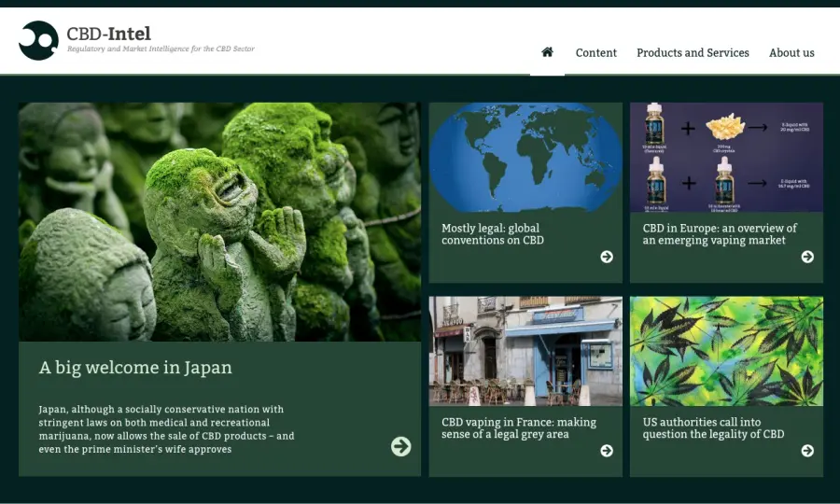Click the moss-covered statues image
The image size is (840, 504).
point(219,222)
